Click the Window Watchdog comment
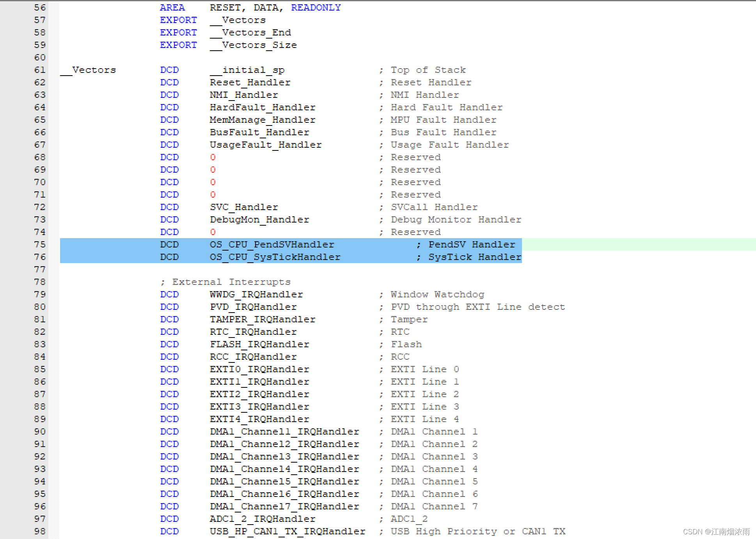756x539 pixels. pos(431,294)
